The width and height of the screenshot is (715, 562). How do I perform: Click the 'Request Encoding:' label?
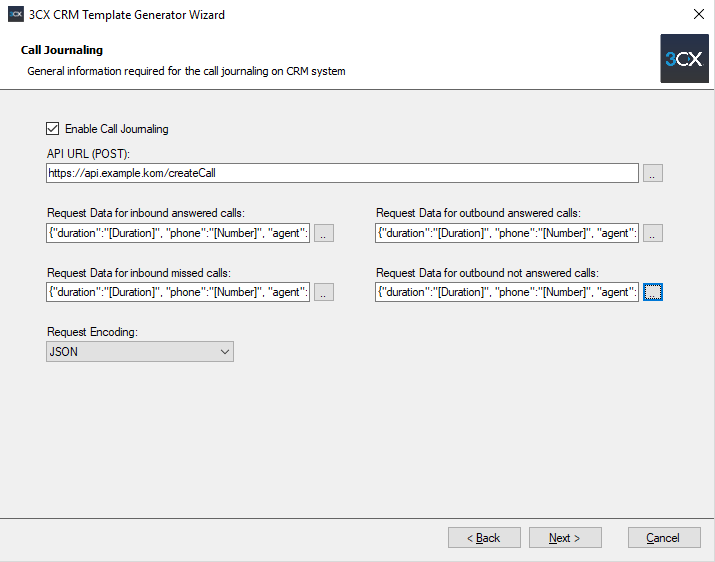click(92, 332)
